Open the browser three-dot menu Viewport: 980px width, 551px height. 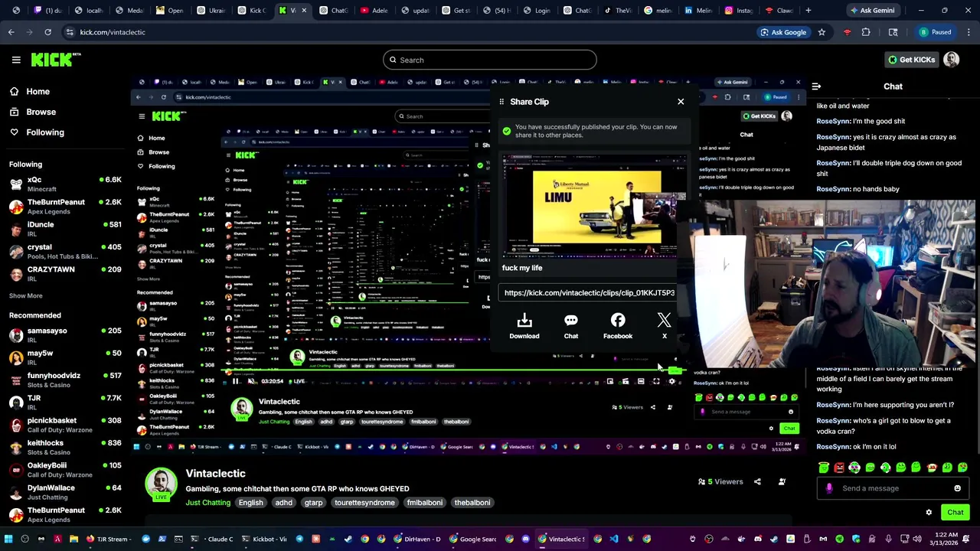click(x=969, y=32)
